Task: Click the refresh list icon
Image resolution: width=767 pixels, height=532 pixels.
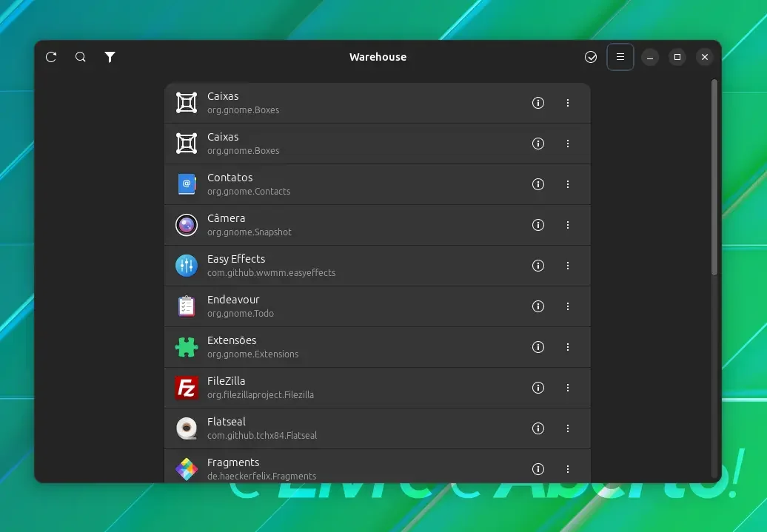Action: coord(51,57)
